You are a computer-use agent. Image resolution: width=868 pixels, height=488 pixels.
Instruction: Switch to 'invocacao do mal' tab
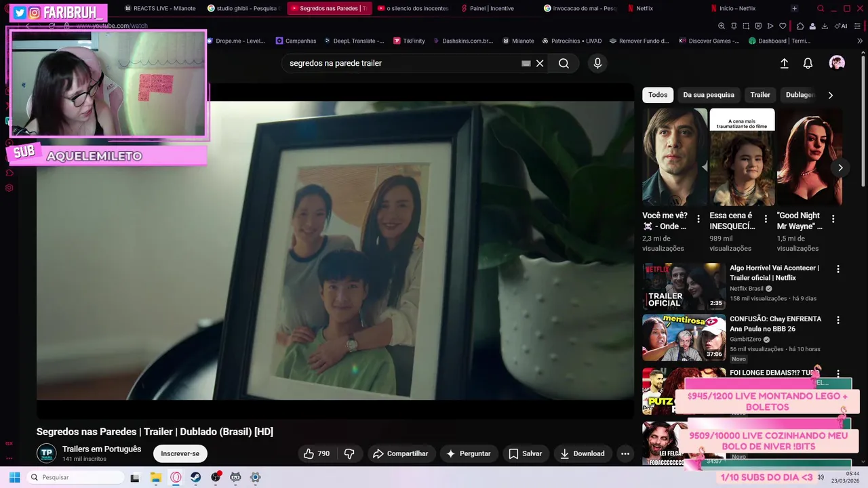[x=579, y=9]
